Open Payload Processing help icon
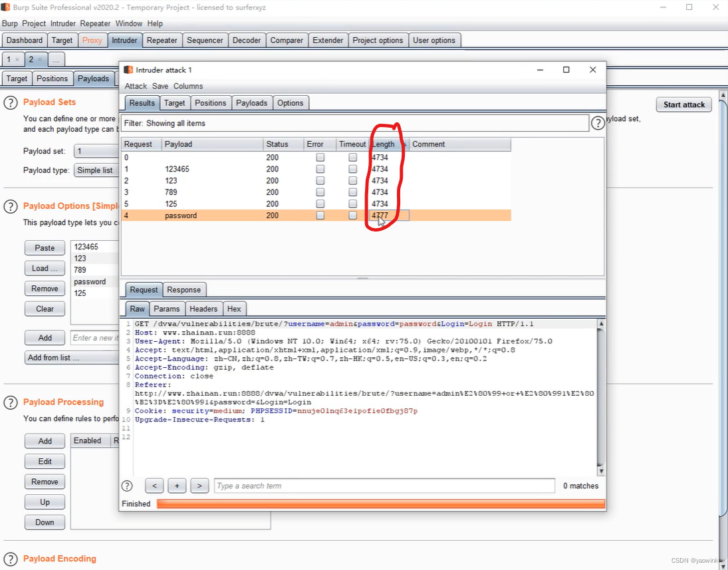Viewport: 728px width, 570px height. coord(11,403)
